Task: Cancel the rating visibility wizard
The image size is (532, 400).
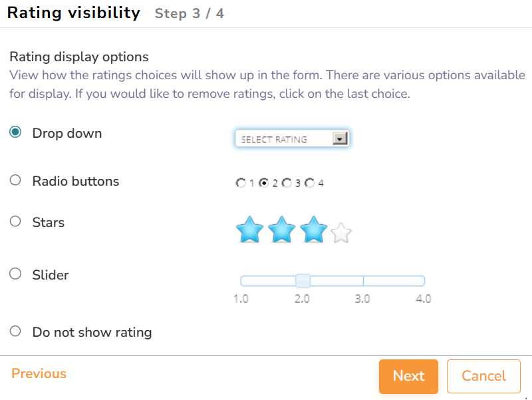Action: click(x=483, y=376)
